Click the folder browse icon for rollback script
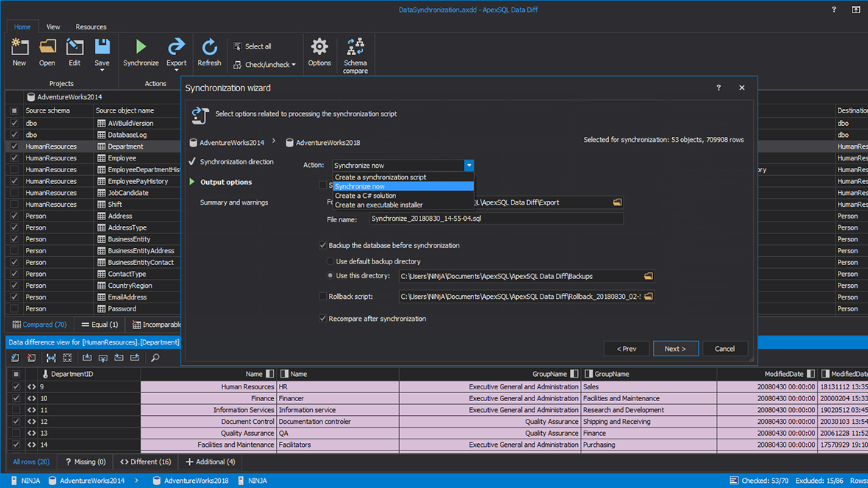Image resolution: width=868 pixels, height=488 pixels. [648, 297]
